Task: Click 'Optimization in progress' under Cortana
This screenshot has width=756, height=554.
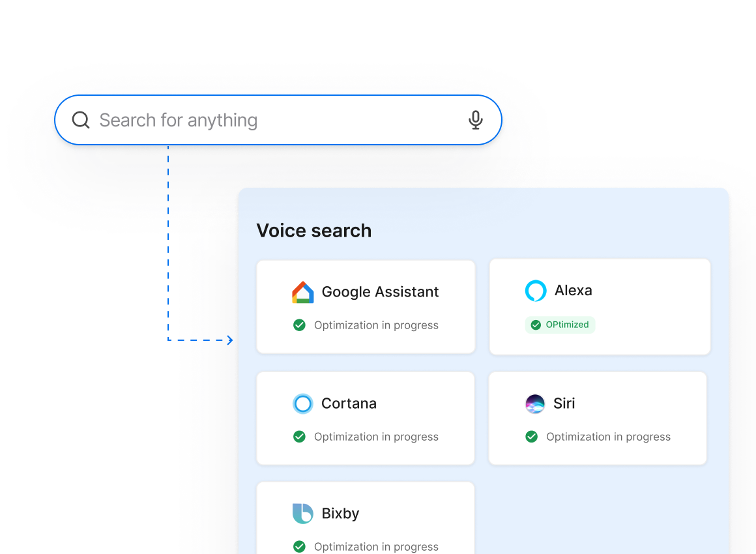Action: 376,437
